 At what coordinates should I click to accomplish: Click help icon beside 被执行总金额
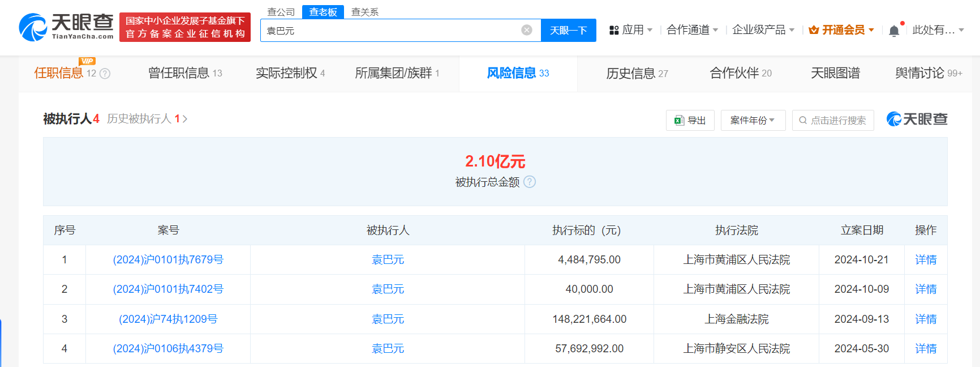[530, 182]
